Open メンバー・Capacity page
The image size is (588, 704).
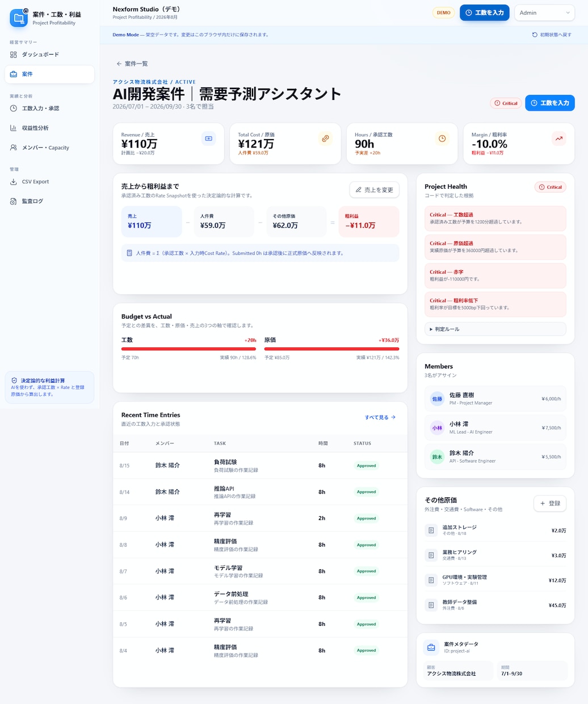point(49,148)
